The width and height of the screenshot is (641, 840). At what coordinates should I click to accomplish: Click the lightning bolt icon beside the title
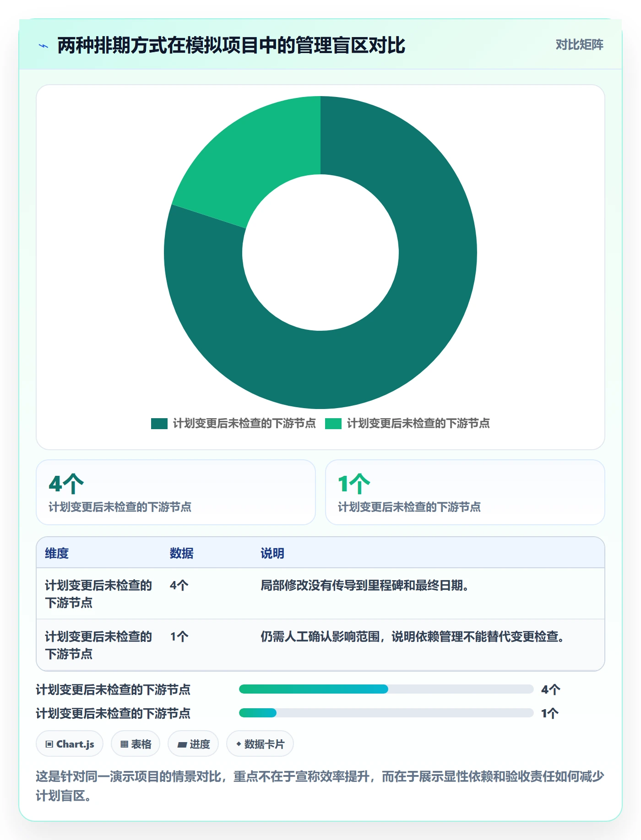pos(43,46)
